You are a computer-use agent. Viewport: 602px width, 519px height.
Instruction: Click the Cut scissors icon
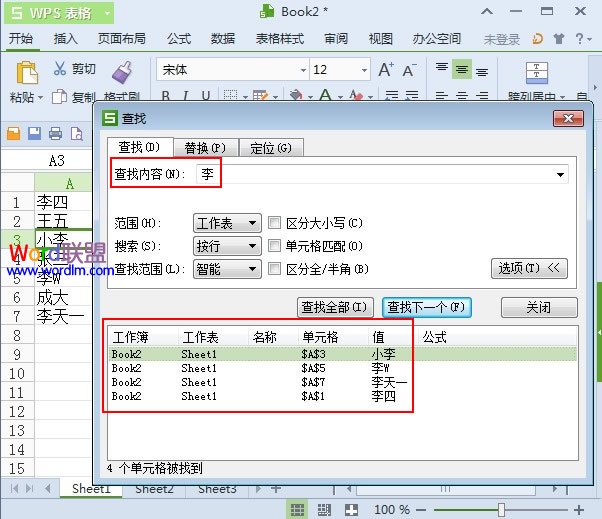tap(60, 69)
